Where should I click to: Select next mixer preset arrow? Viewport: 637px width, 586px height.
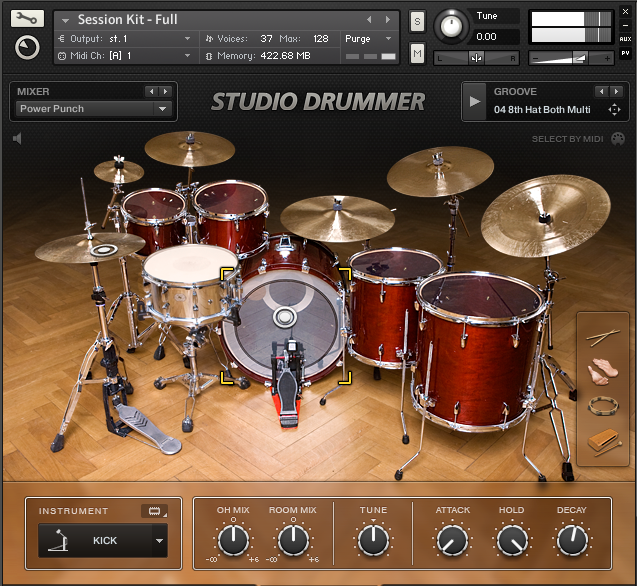click(165, 91)
